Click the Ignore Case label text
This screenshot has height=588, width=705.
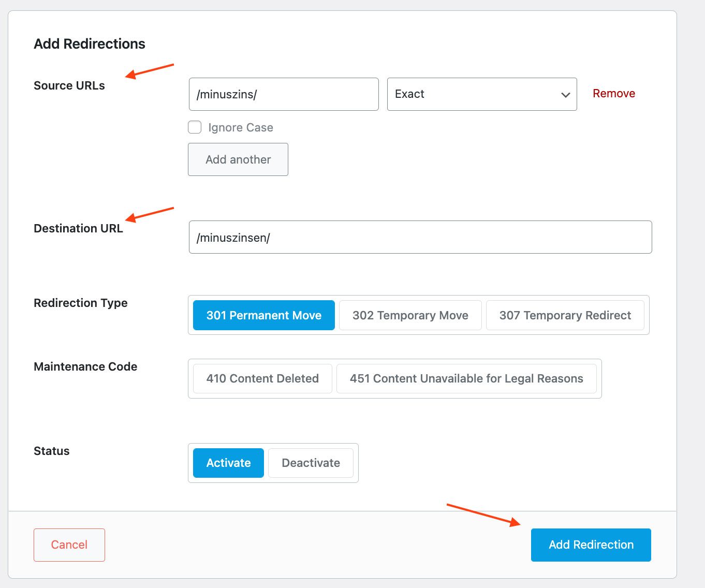240,128
